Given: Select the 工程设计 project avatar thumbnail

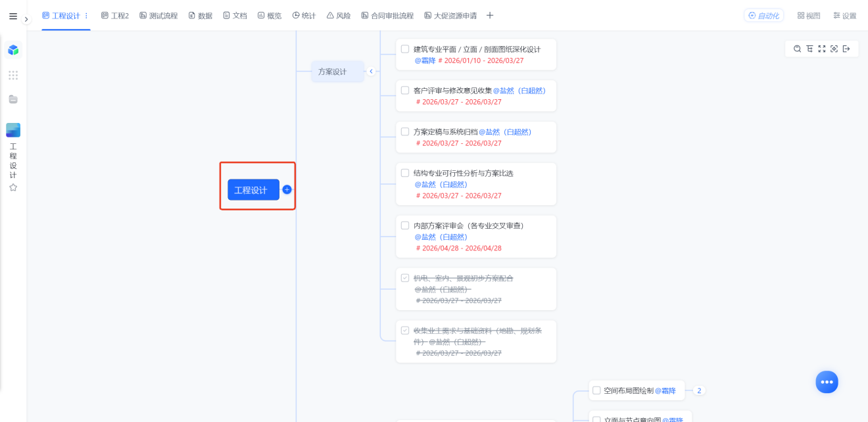Looking at the screenshot, I should pyautogui.click(x=13, y=130).
